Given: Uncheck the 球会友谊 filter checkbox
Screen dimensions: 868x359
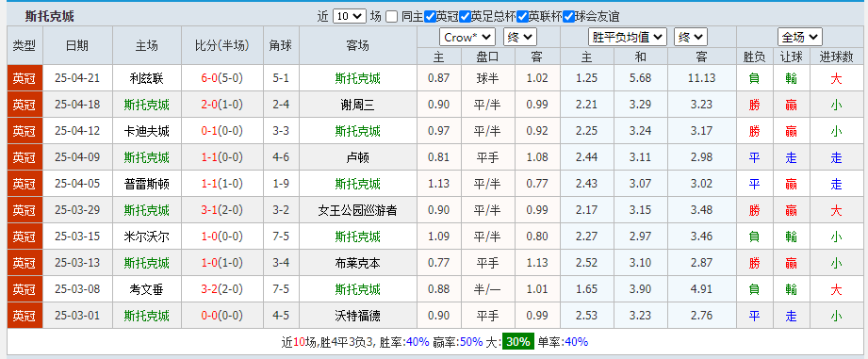Looking at the screenshot, I should (568, 17).
